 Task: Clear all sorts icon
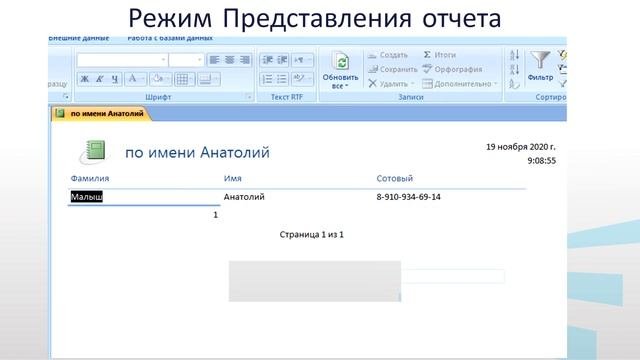pyautogui.click(x=514, y=84)
